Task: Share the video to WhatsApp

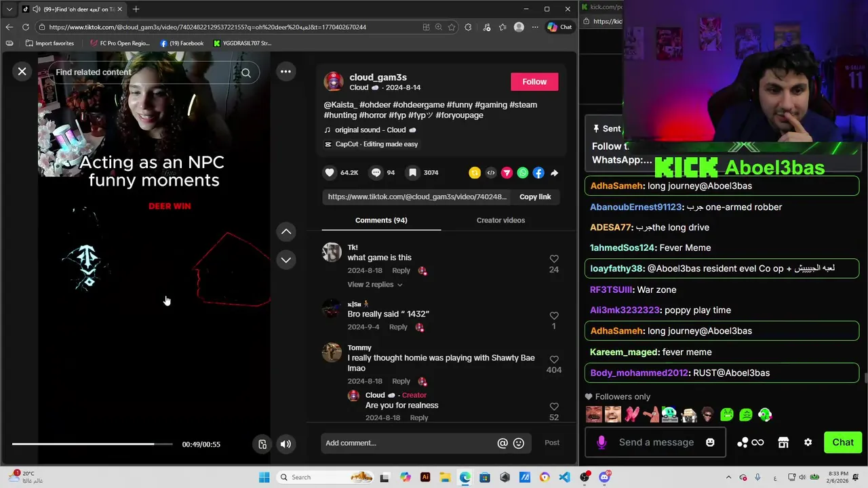Action: [x=522, y=173]
